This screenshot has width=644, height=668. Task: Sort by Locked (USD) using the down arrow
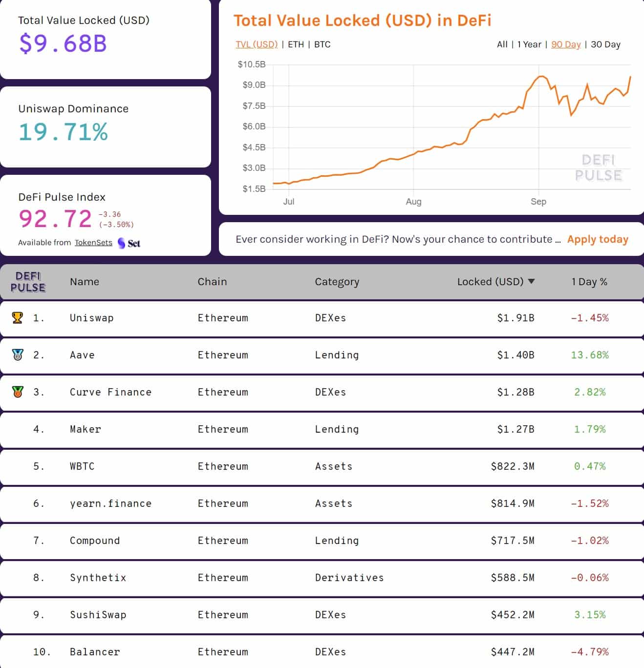coord(532,282)
